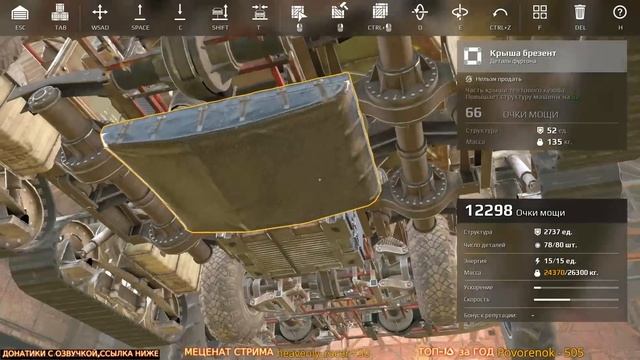Undo last action CTRL+Z icon
The height and width of the screenshot is (360, 640).
(x=500, y=13)
